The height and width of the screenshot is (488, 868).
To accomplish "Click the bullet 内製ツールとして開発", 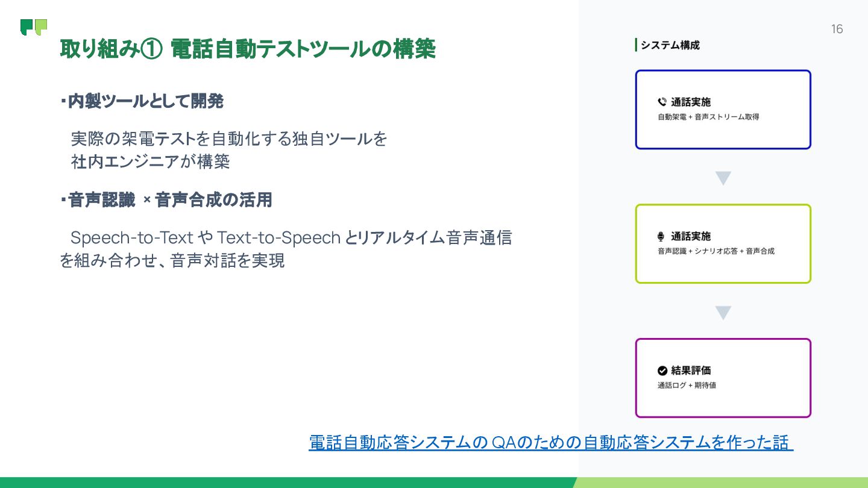I will (142, 101).
